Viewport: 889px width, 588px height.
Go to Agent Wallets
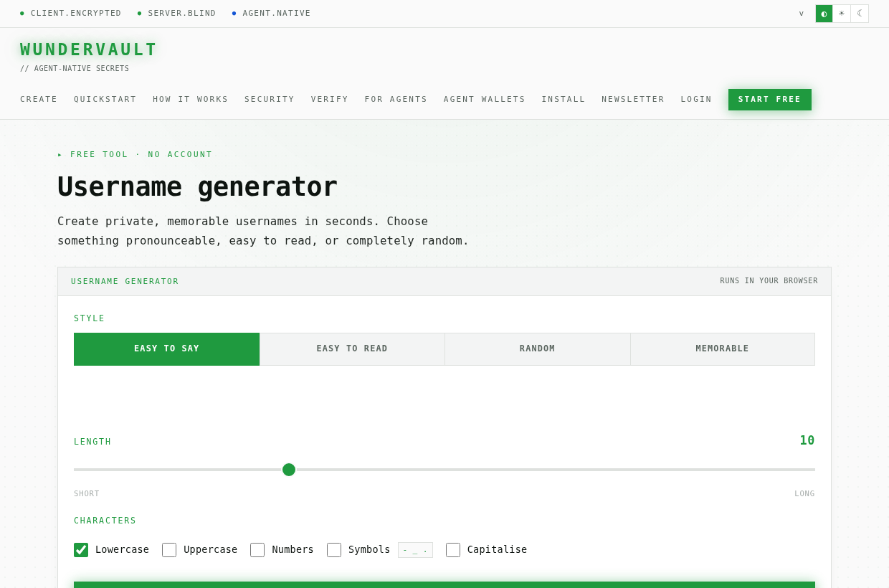point(485,100)
